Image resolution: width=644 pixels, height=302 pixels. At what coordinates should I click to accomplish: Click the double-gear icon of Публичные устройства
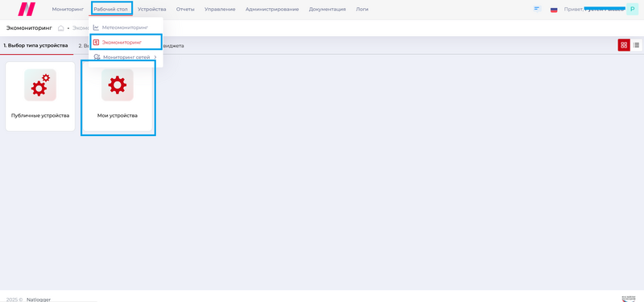pyautogui.click(x=40, y=85)
